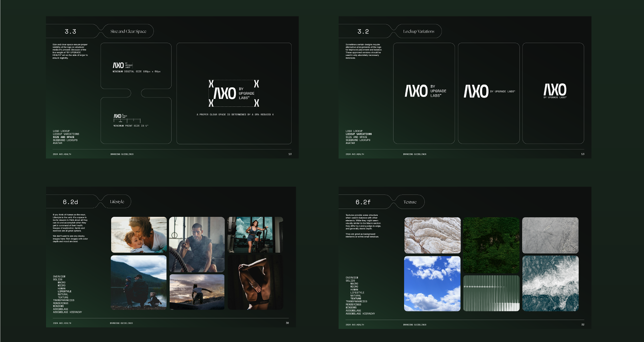Click 'BRANDING GUIDELINES' footer on slide 3.2
644x342 pixels.
415,154
